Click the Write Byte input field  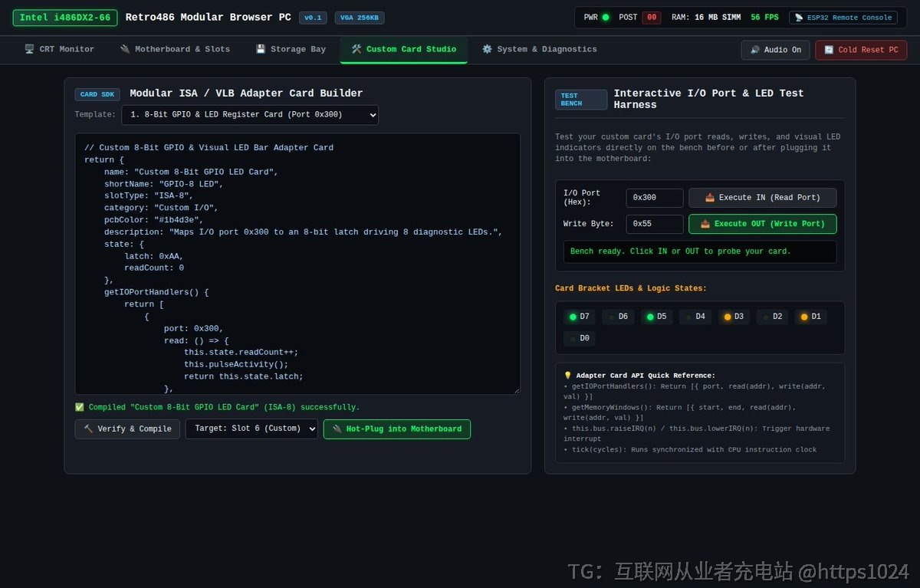tap(655, 224)
